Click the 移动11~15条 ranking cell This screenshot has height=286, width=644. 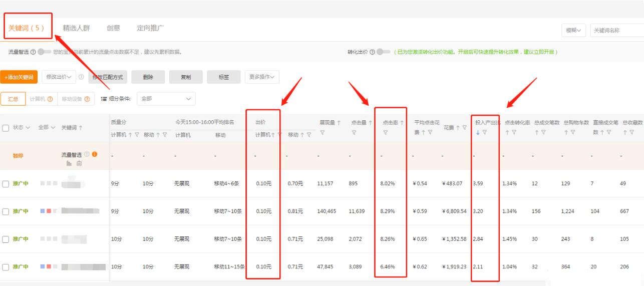229,267
